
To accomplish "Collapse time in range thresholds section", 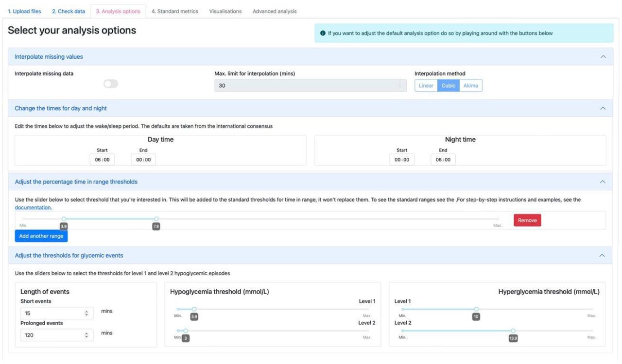I will (x=604, y=182).
